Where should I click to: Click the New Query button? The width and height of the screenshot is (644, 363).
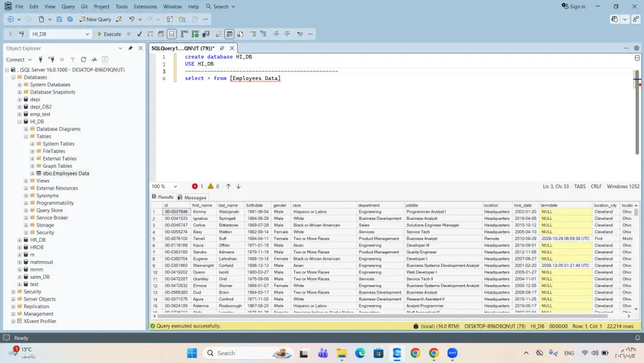click(x=95, y=19)
